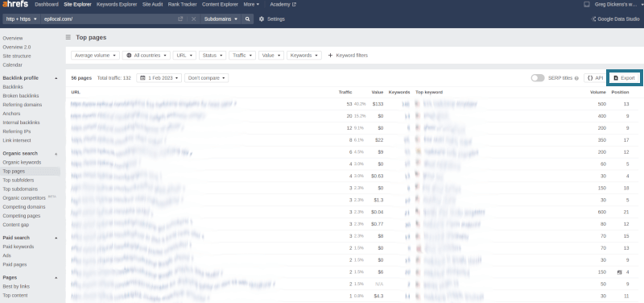
Task: Toggle the sidebar hamburger menu icon
Action: point(68,37)
